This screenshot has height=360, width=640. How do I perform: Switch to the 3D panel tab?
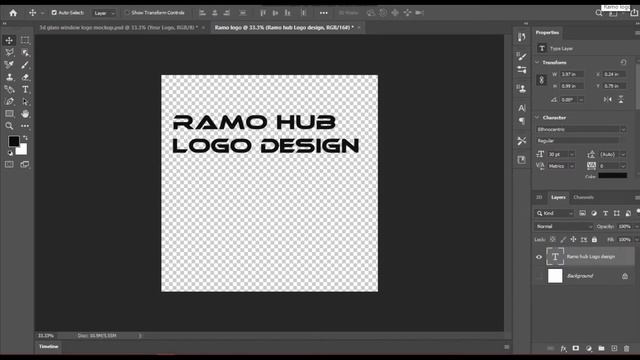click(539, 197)
